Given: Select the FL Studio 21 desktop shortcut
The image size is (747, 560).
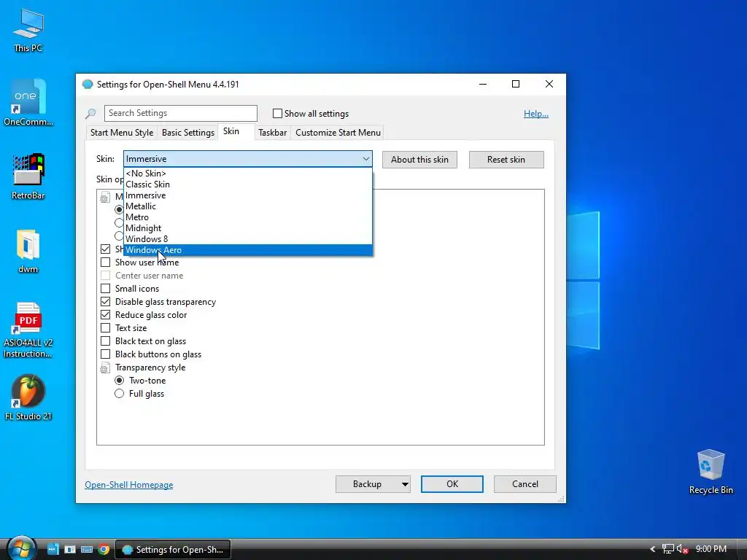Looking at the screenshot, I should tap(28, 397).
